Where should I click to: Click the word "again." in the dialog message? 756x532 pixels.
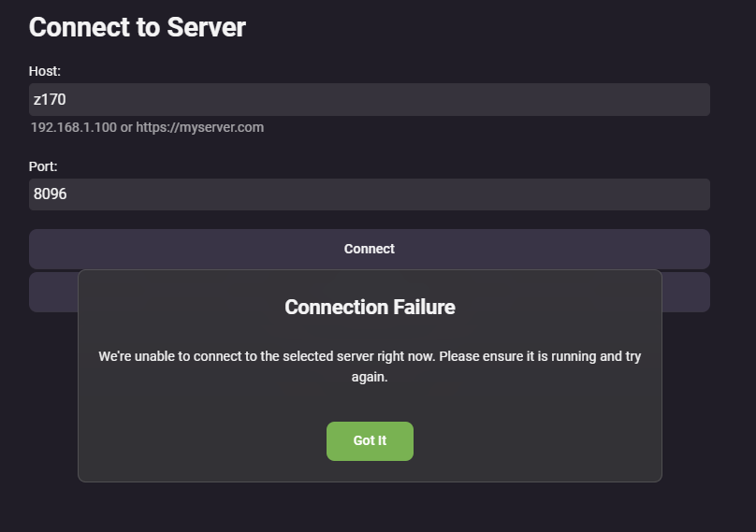click(370, 378)
